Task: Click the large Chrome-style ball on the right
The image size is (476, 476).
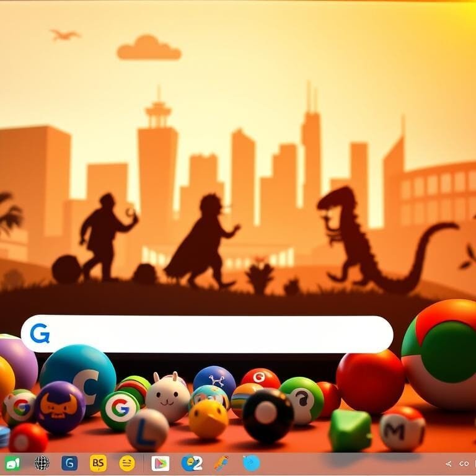Action: (439, 355)
